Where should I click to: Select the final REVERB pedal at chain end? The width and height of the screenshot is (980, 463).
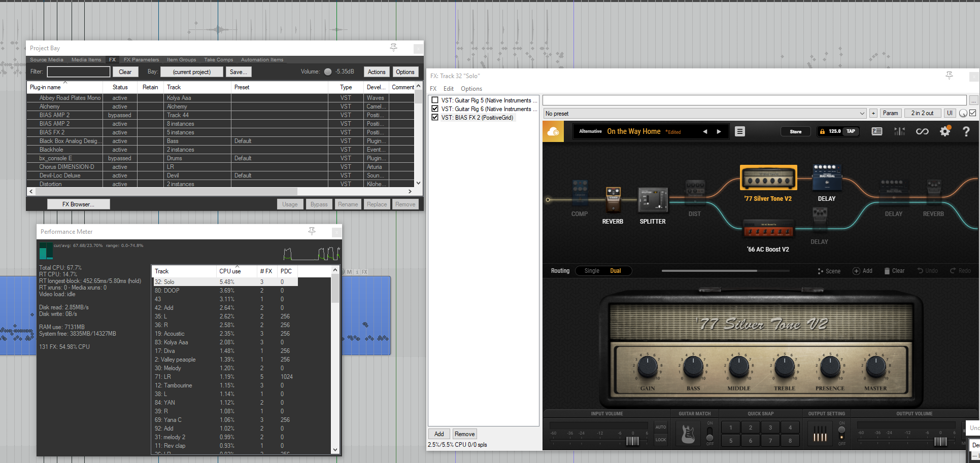pyautogui.click(x=934, y=192)
